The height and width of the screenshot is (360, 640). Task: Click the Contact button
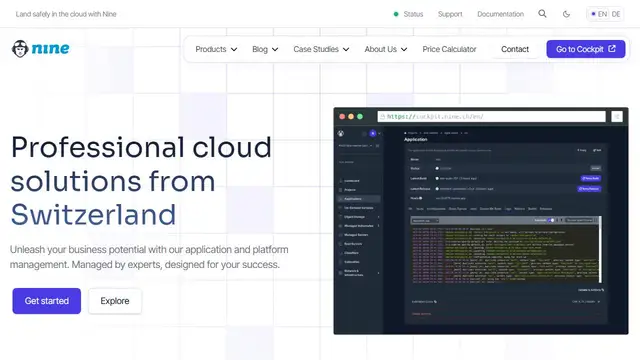[515, 49]
